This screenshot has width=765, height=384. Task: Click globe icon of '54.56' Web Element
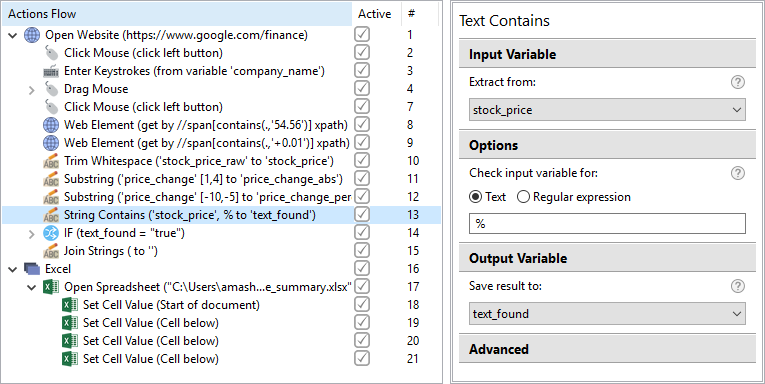tap(51, 125)
